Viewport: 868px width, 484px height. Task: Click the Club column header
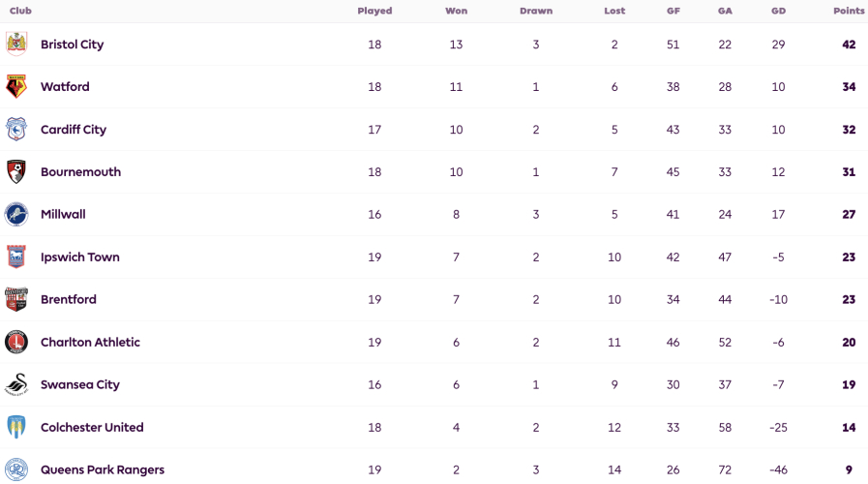[20, 11]
